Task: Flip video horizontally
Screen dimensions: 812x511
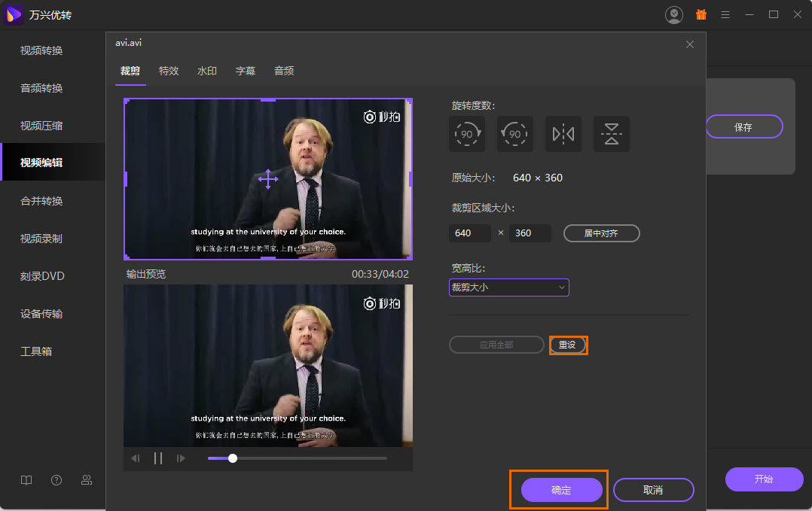Action: (563, 134)
